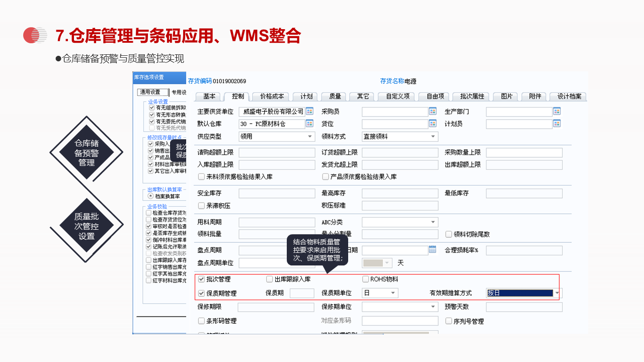The width and height of the screenshot is (644, 362).
Task: Switch to the 质量 tab
Action: coord(335,97)
